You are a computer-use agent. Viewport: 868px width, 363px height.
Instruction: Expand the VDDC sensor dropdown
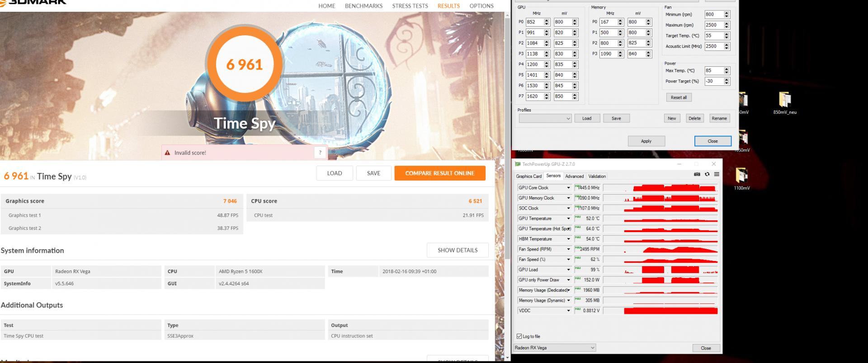[x=568, y=311]
